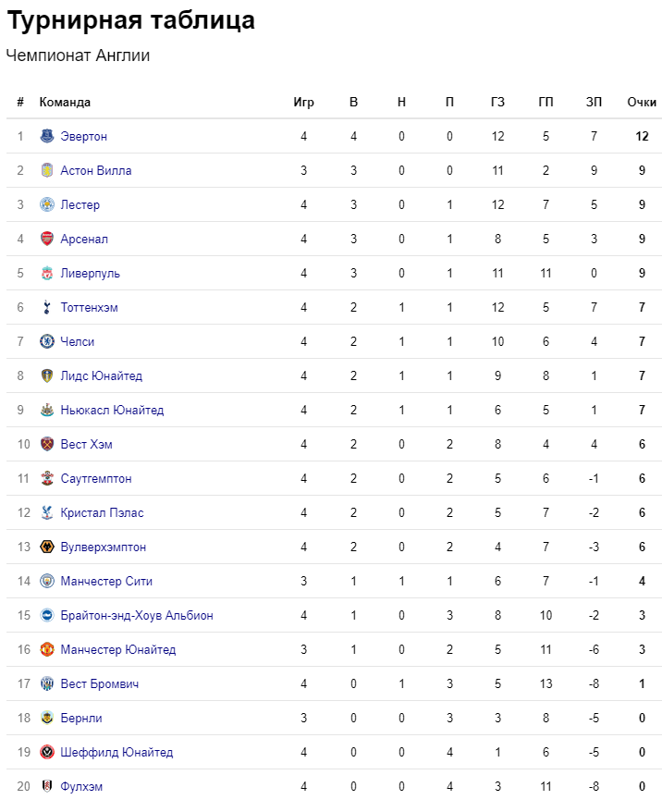Click the Wolverhampton wolf crest icon
The height and width of the screenshot is (812, 662).
pyautogui.click(x=47, y=547)
